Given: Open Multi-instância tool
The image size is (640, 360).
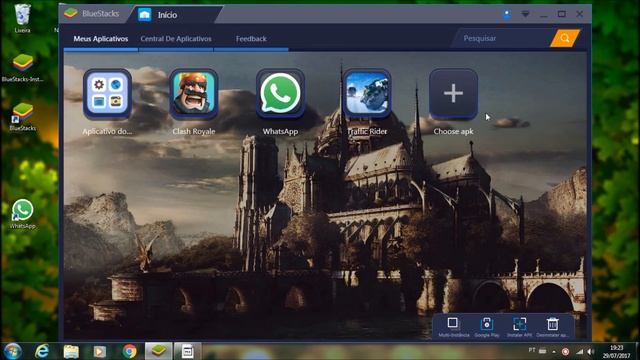Looking at the screenshot, I should coord(453,327).
